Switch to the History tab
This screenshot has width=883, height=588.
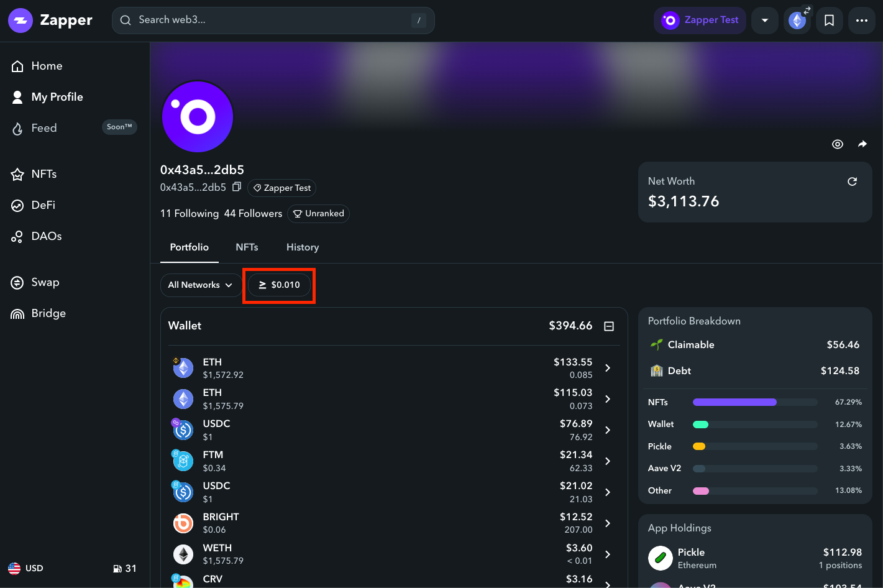tap(302, 247)
